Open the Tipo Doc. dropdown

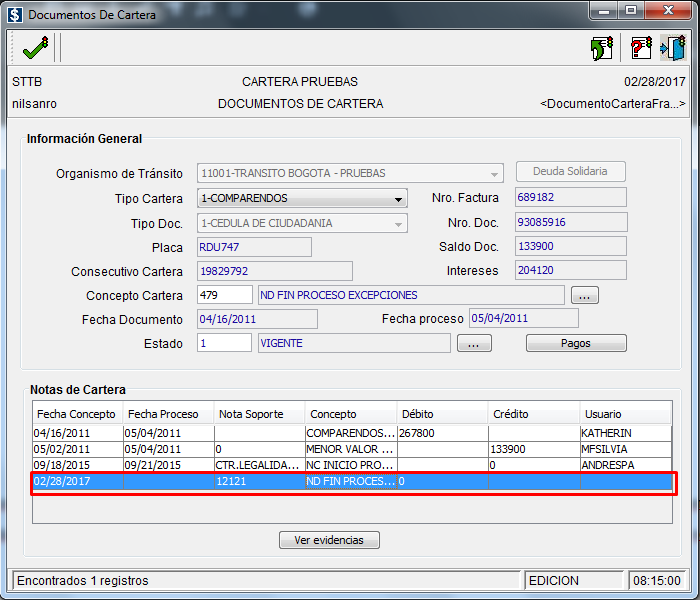click(x=398, y=223)
